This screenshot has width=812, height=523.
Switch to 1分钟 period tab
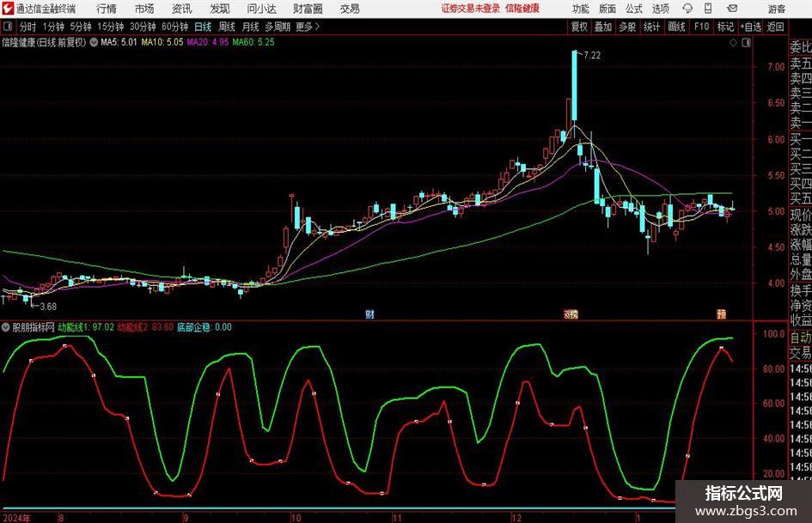pos(53,27)
